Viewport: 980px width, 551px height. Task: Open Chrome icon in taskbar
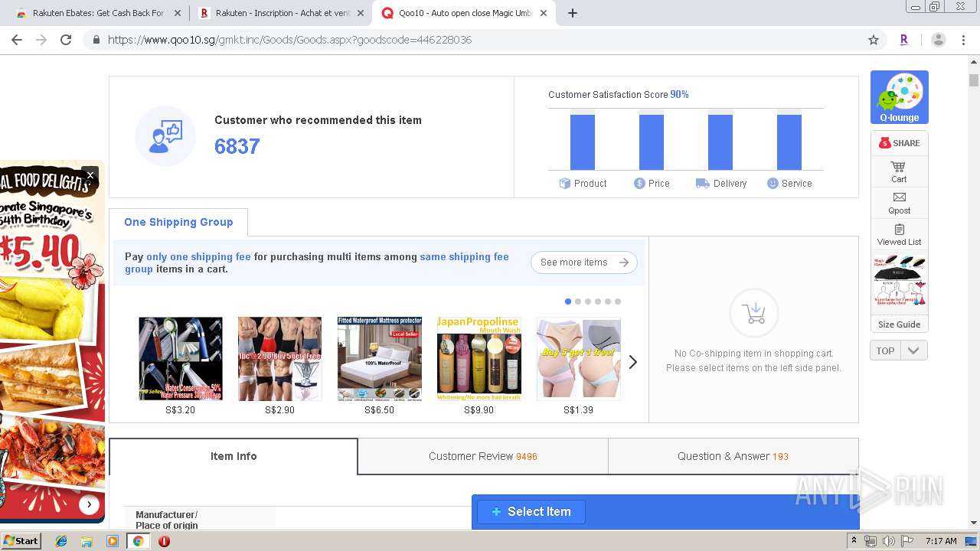coord(138,541)
